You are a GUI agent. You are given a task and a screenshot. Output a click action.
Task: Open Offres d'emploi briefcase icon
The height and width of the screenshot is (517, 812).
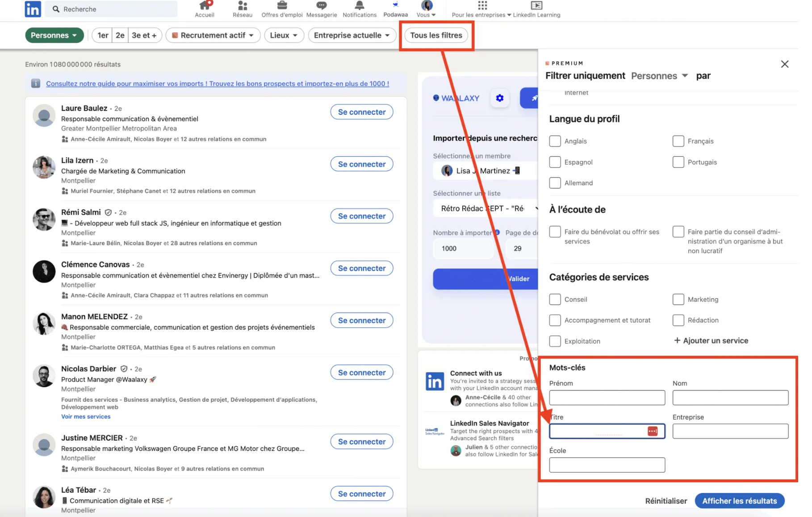(x=282, y=5)
